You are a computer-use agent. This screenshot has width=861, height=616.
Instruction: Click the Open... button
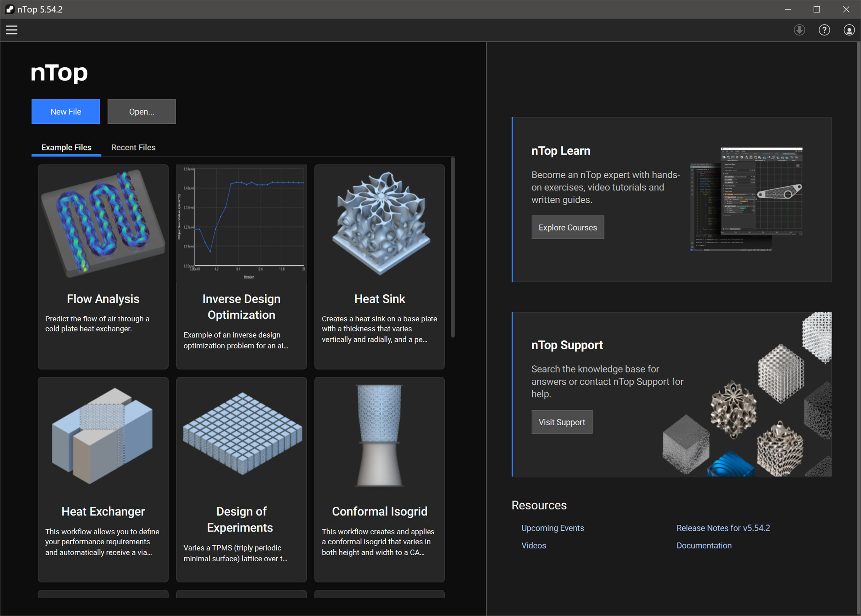[141, 111]
